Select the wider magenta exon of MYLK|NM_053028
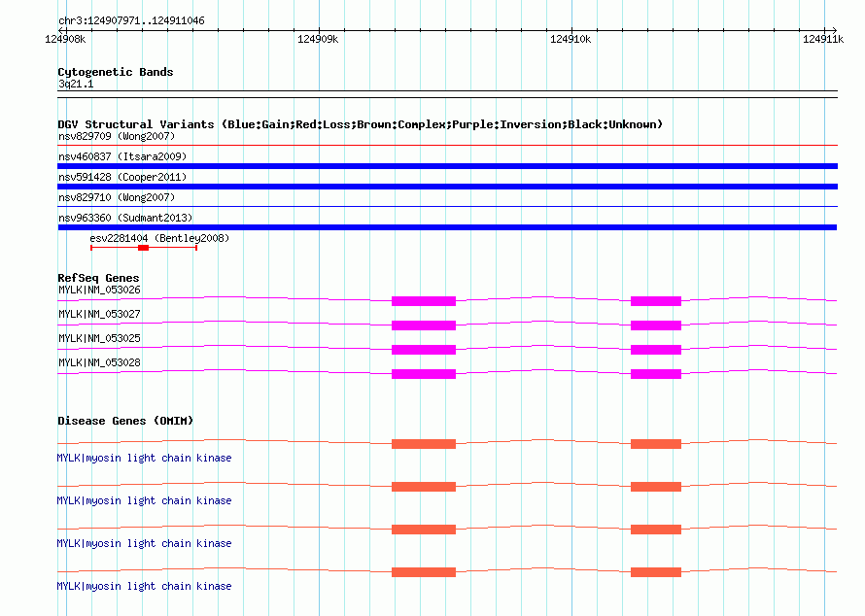The image size is (865, 616). point(424,374)
